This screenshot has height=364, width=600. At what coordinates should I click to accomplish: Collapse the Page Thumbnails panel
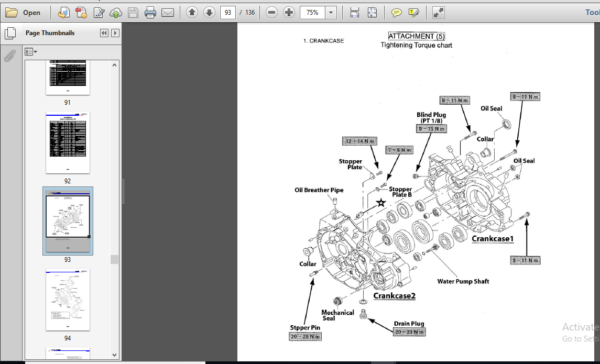(104, 33)
